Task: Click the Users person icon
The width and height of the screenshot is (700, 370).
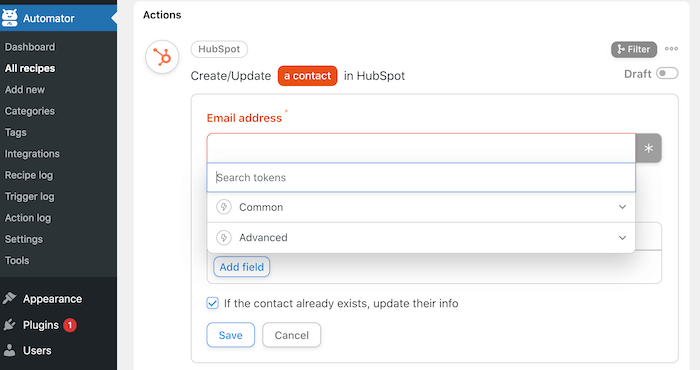Action: pyautogui.click(x=9, y=350)
